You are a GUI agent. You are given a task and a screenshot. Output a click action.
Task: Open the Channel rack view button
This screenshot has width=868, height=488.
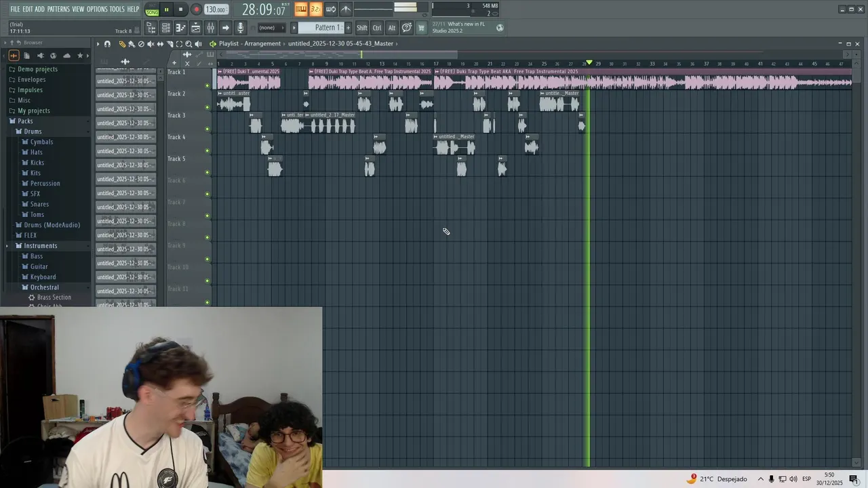166,28
